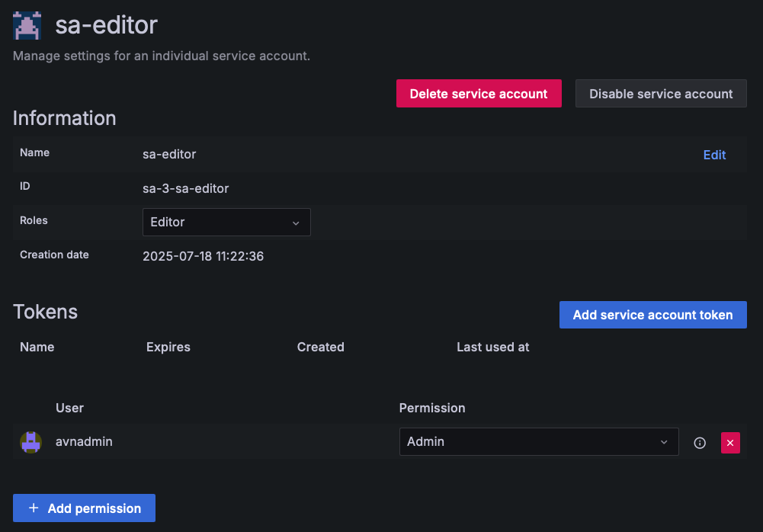Click the Permission column header
This screenshot has height=532, width=763.
coord(432,408)
